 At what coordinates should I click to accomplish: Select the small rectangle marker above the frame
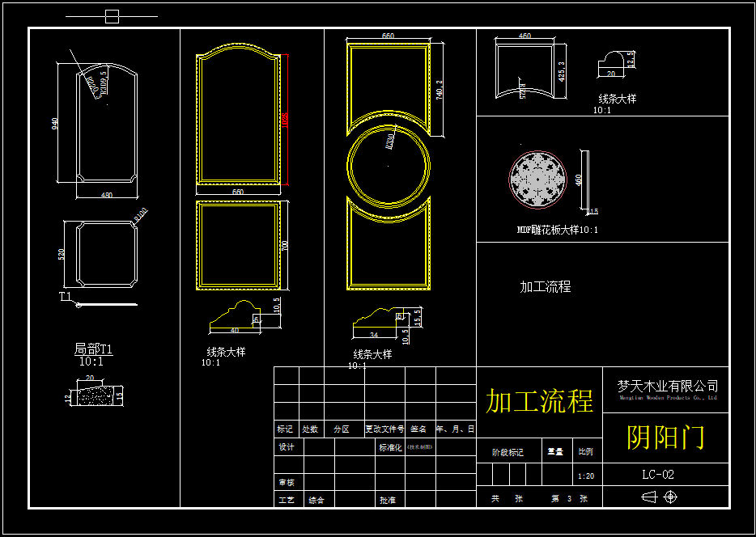tap(112, 16)
